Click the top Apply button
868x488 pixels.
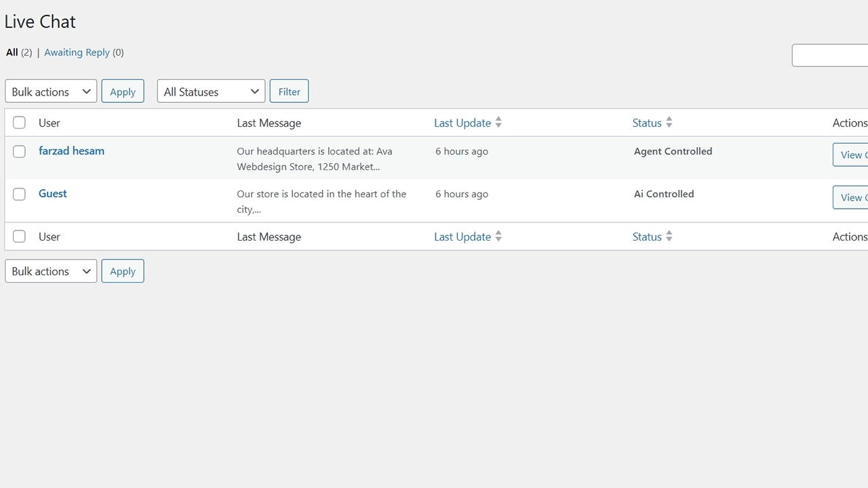[123, 91]
